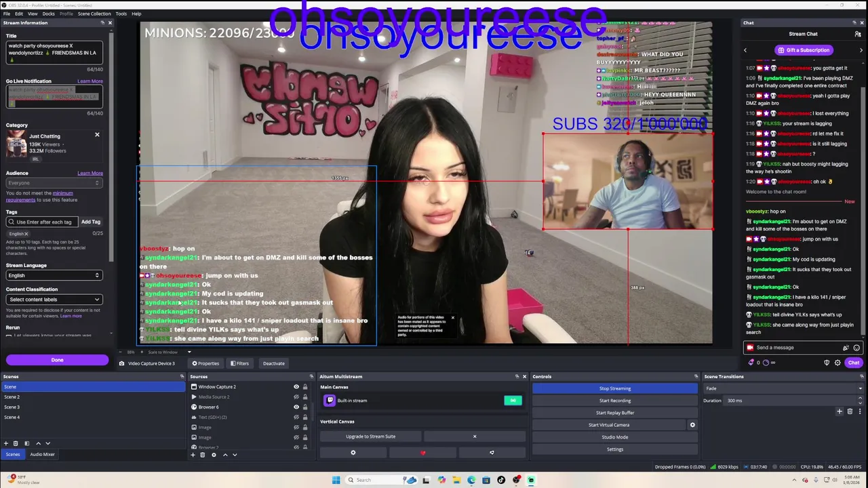This screenshot has height=488, width=868.
Task: Open Studio Mode
Action: click(615, 437)
